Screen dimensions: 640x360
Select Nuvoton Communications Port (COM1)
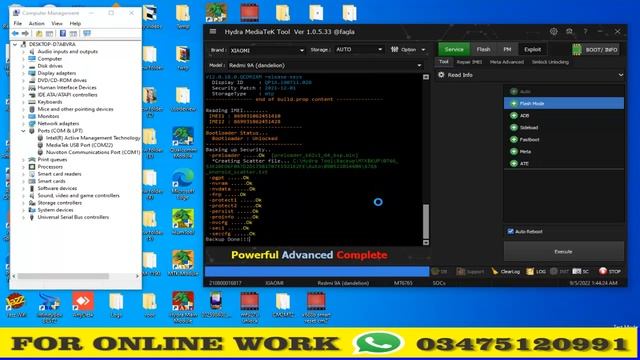point(93,152)
